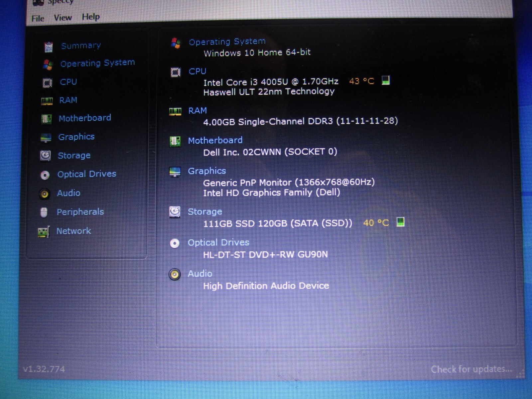Click the Graphics monitor icon in summary pane
532x399 pixels.
point(175,172)
